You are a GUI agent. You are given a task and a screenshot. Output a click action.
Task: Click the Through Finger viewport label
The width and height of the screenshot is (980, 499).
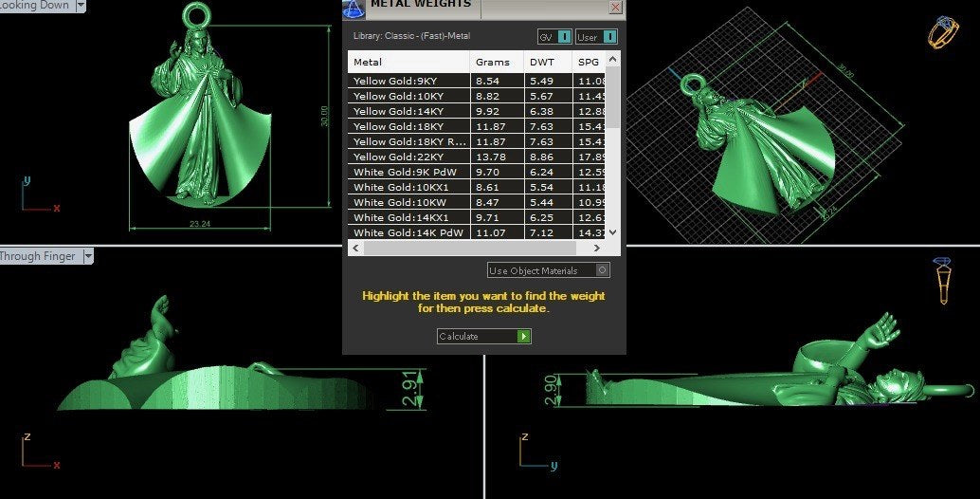coord(38,256)
